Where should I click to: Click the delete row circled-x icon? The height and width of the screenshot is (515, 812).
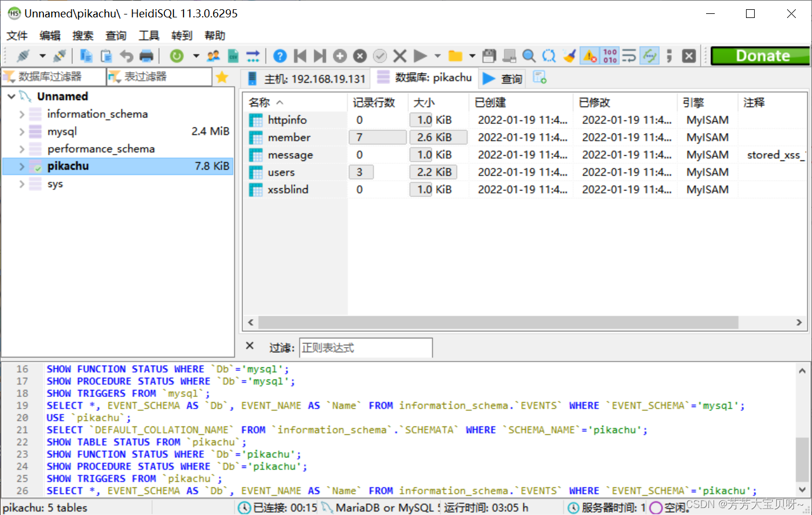(360, 56)
